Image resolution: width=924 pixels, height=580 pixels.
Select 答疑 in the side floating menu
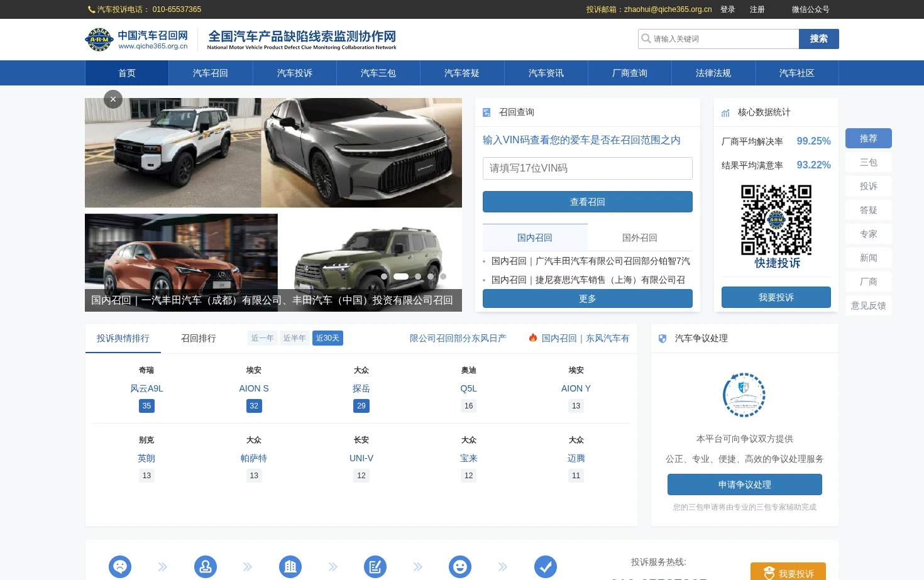pyautogui.click(x=869, y=210)
